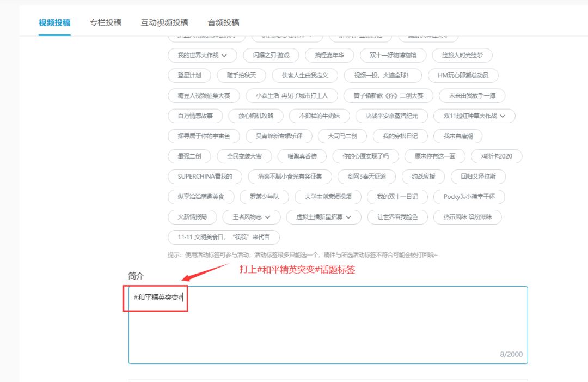
Task: Select the 吴青峰新专辑乐评 tag
Action: point(279,136)
